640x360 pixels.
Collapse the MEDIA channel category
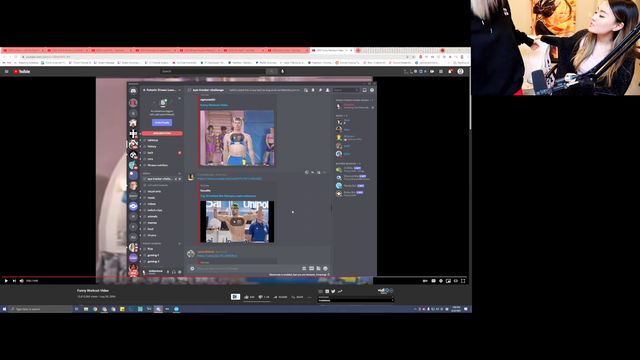pos(146,173)
